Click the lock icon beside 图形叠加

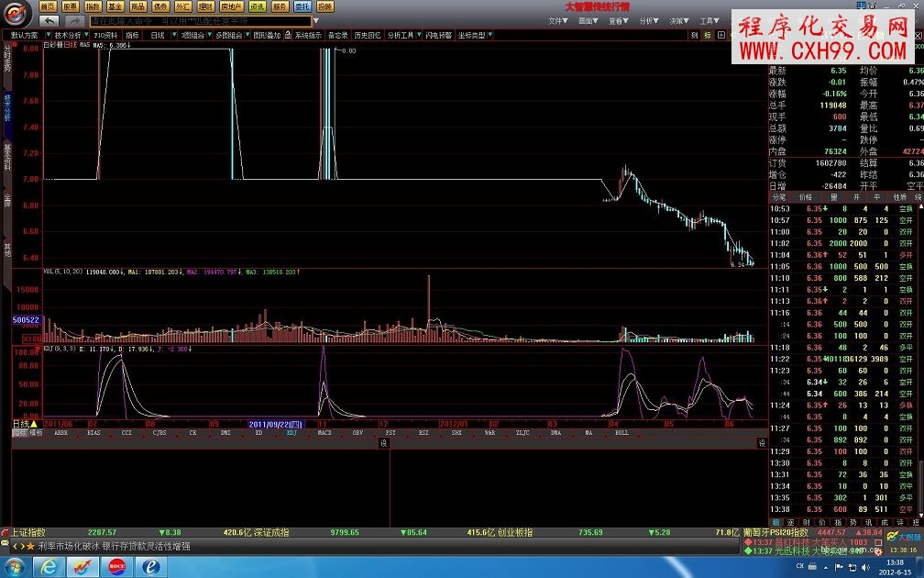[288, 36]
